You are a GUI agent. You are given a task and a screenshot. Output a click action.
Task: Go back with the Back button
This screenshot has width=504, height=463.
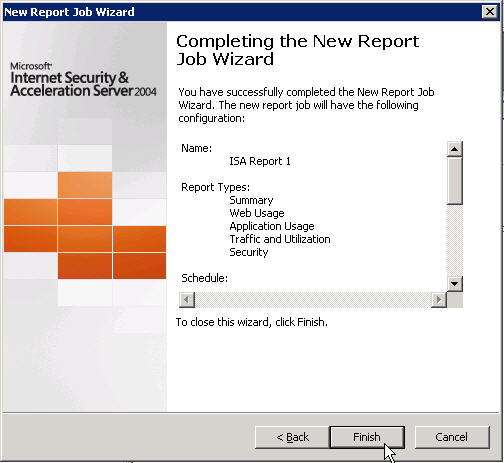[x=292, y=437]
